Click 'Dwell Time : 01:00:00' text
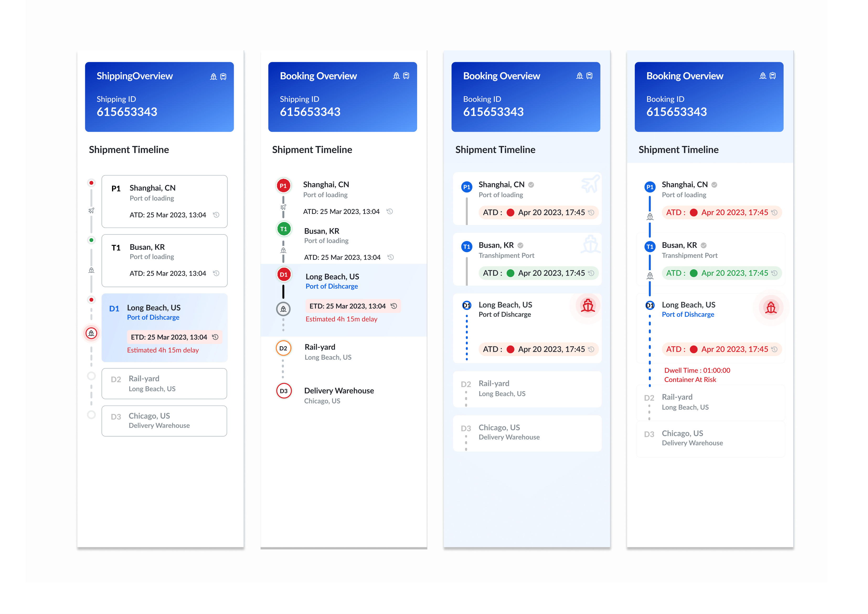The height and width of the screenshot is (614, 868). tap(697, 370)
